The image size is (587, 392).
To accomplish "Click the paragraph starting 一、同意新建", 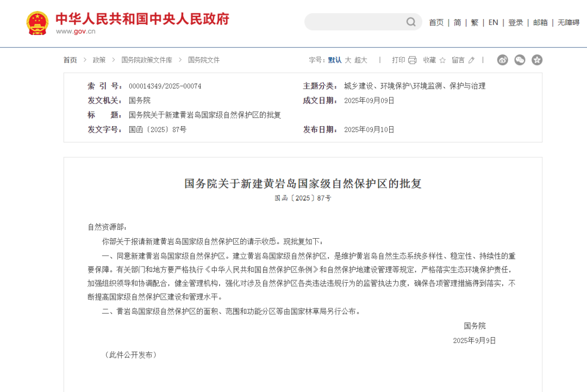I will 302,276.
